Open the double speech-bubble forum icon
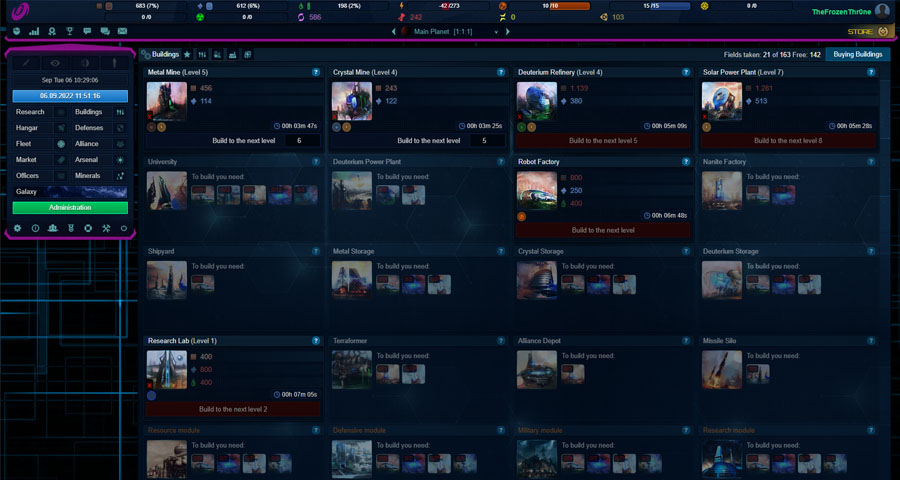 (x=105, y=32)
